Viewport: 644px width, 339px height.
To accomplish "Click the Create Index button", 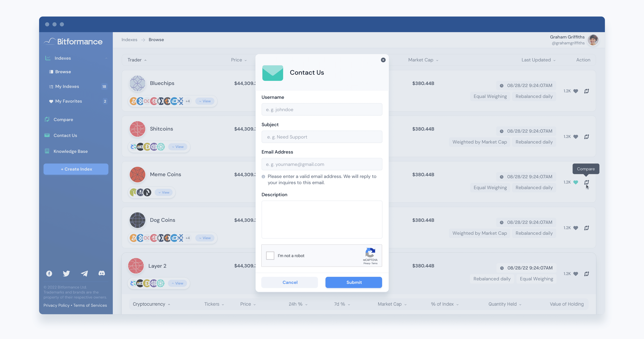I will tap(76, 169).
